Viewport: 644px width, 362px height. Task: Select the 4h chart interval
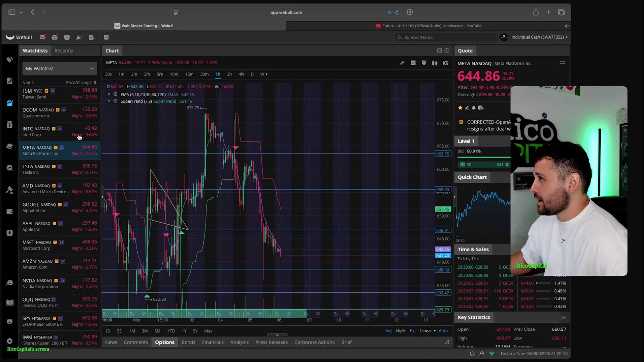point(241,74)
